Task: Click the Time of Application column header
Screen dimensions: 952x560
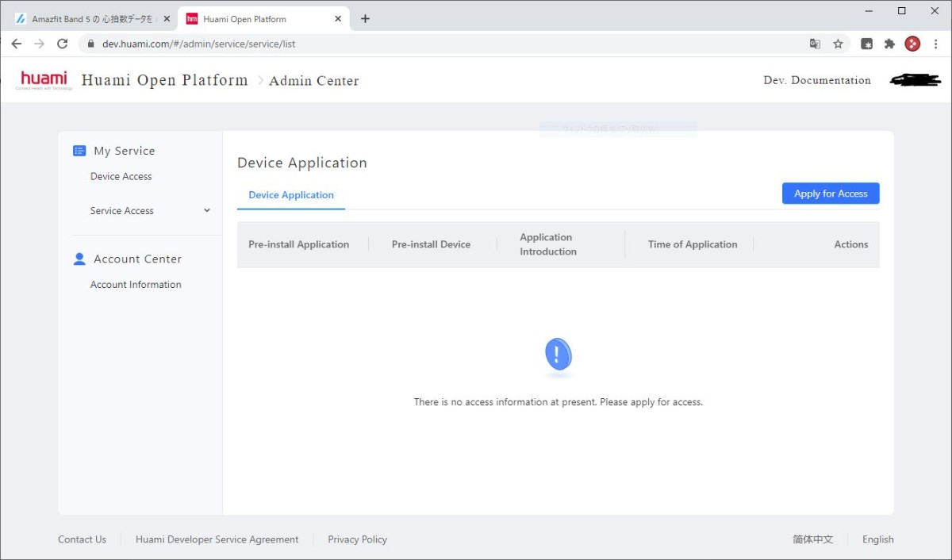Action: pos(693,244)
